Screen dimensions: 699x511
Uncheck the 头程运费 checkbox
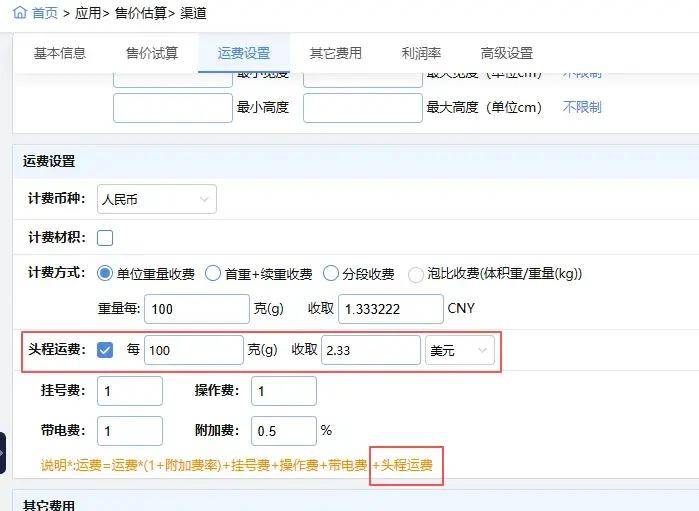(105, 350)
